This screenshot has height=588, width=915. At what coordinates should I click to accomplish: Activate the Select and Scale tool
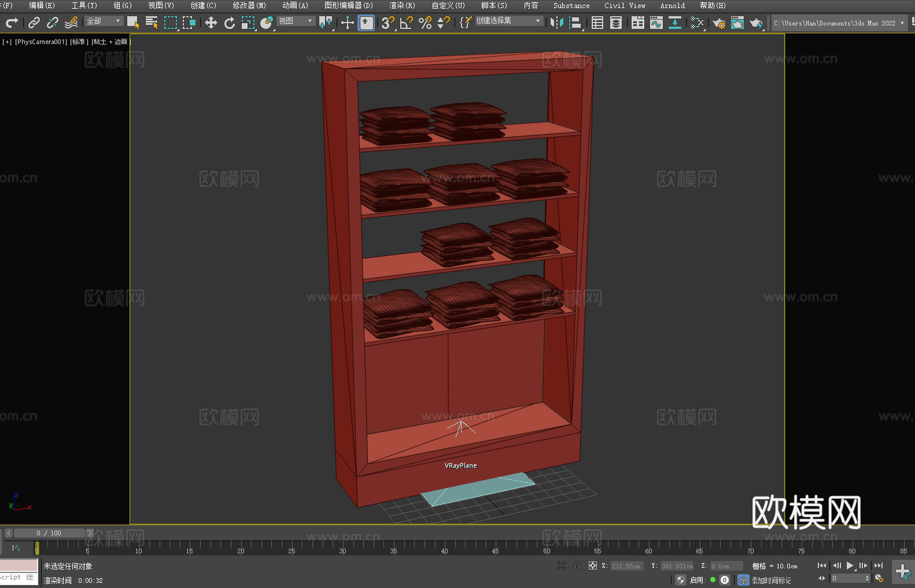[x=248, y=23]
